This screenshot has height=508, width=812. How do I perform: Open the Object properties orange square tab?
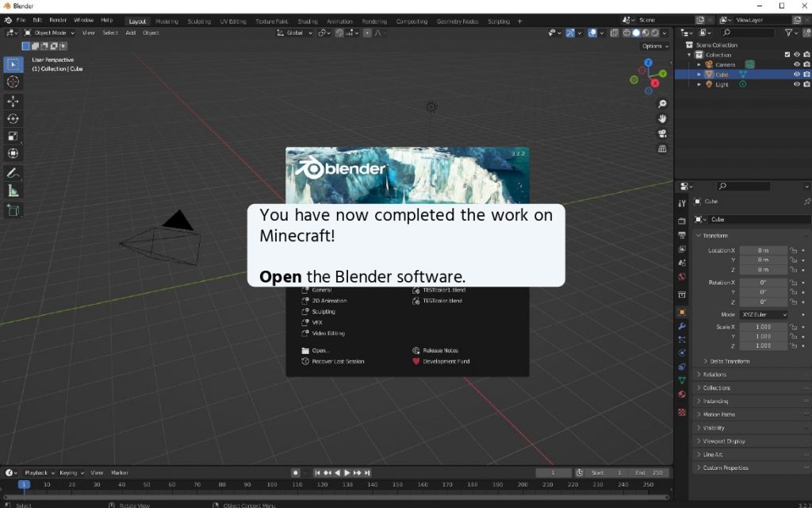pos(682,312)
